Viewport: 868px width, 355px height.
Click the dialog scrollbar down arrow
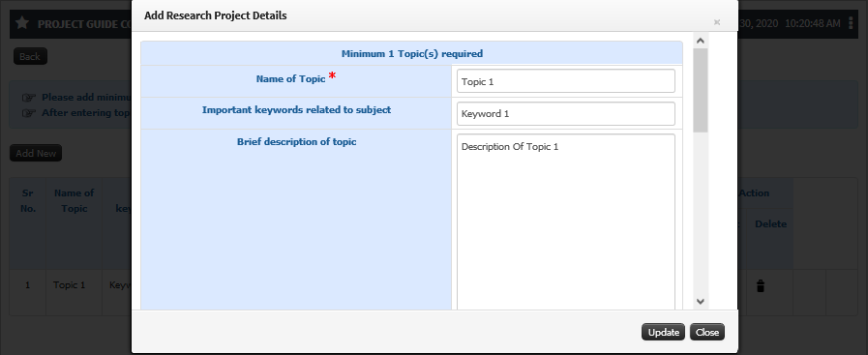(x=701, y=302)
